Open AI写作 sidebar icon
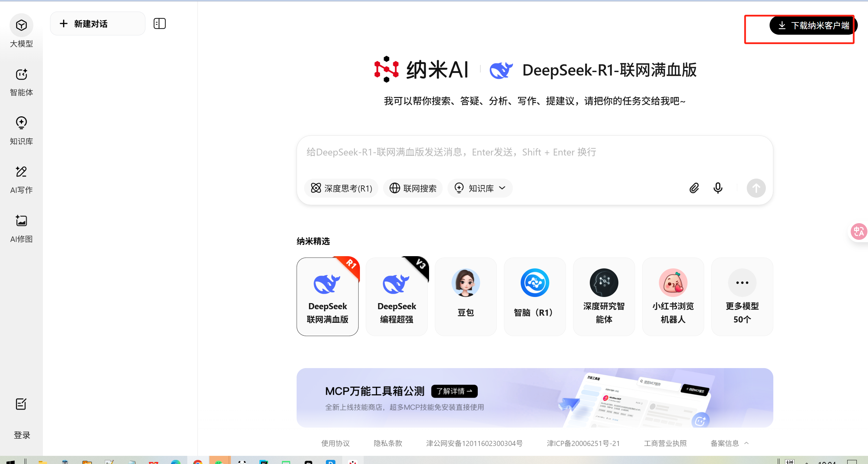The height and width of the screenshot is (464, 868). [21, 179]
